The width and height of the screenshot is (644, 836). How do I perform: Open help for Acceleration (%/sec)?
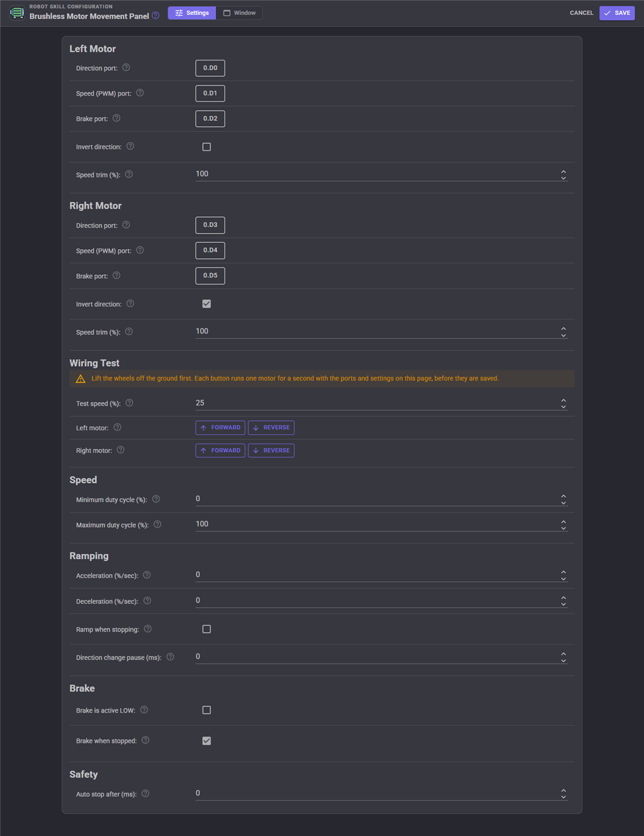click(147, 575)
